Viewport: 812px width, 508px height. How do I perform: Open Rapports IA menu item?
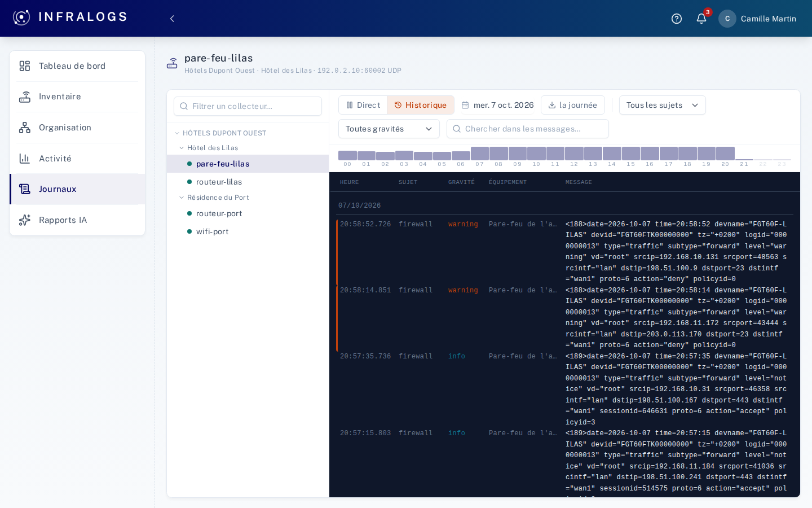pyautogui.click(x=77, y=220)
